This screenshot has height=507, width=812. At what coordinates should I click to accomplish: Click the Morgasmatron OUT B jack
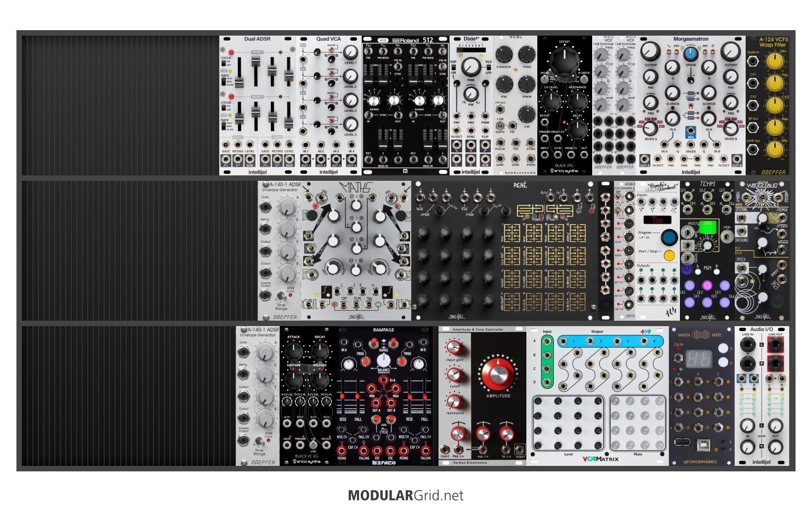pyautogui.click(x=737, y=159)
